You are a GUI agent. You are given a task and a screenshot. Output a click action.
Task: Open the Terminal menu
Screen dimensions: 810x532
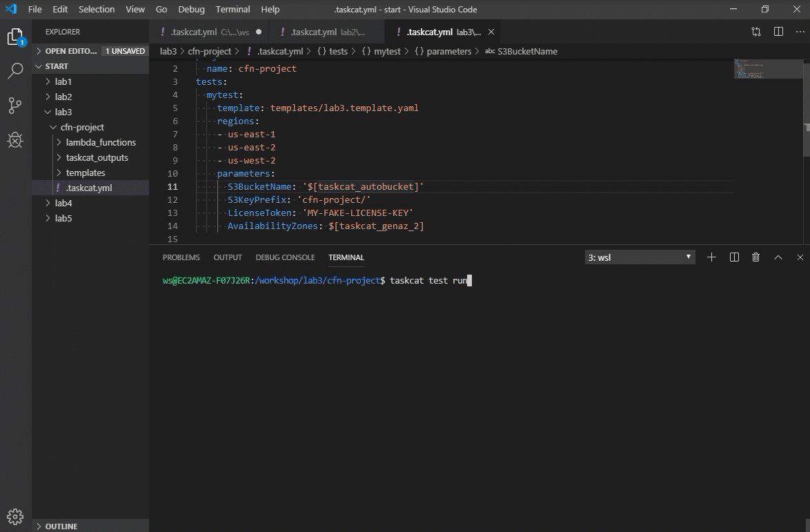click(x=233, y=9)
